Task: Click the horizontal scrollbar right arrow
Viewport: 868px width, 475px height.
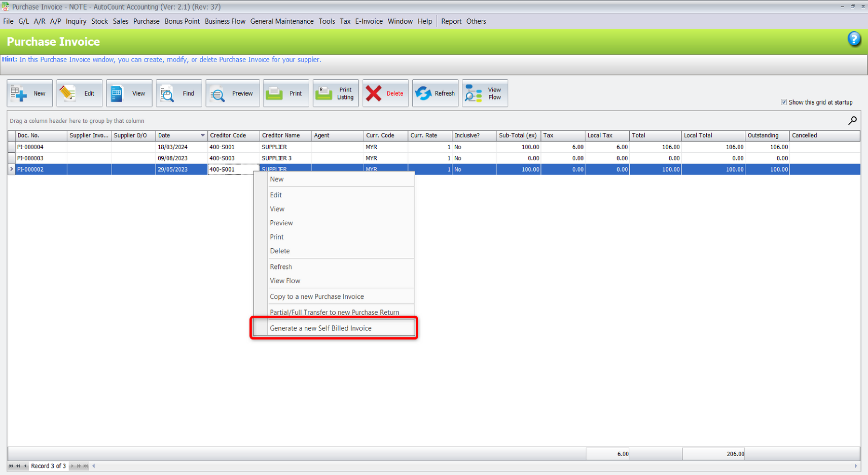Action: point(856,466)
